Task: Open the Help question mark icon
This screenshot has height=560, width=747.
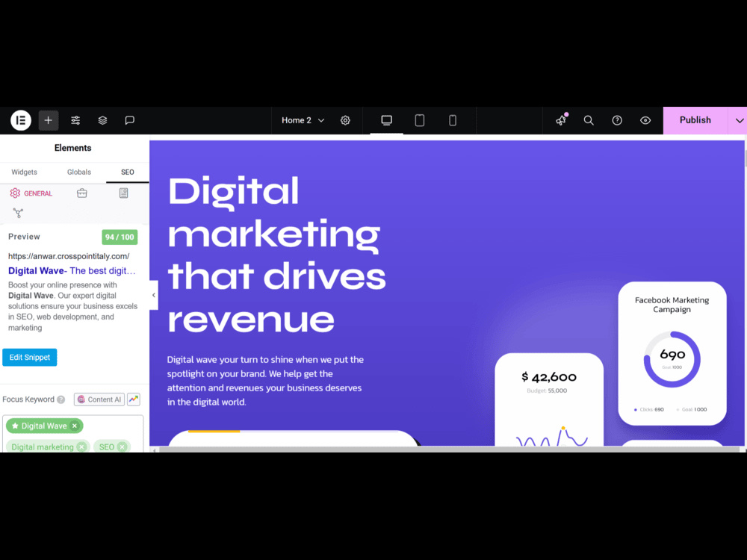Action: [x=617, y=120]
